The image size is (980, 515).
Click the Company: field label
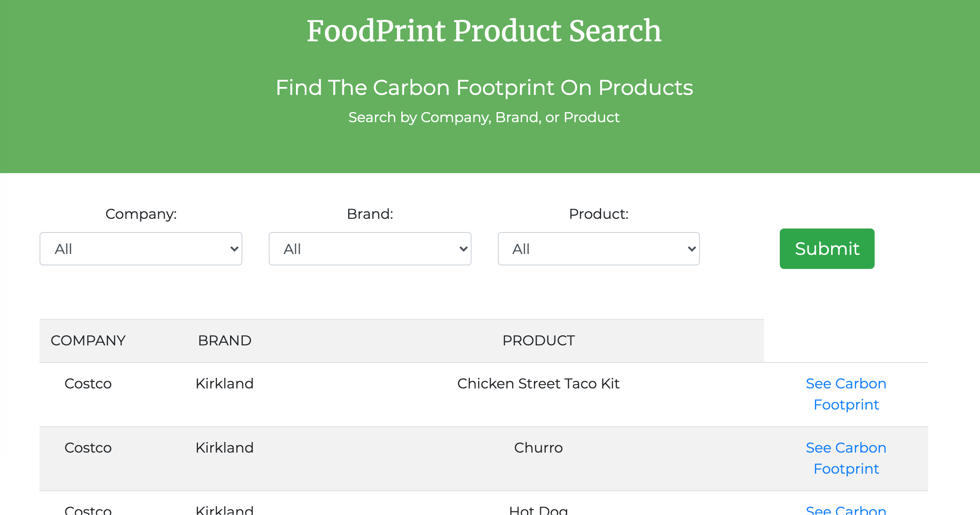(x=141, y=214)
